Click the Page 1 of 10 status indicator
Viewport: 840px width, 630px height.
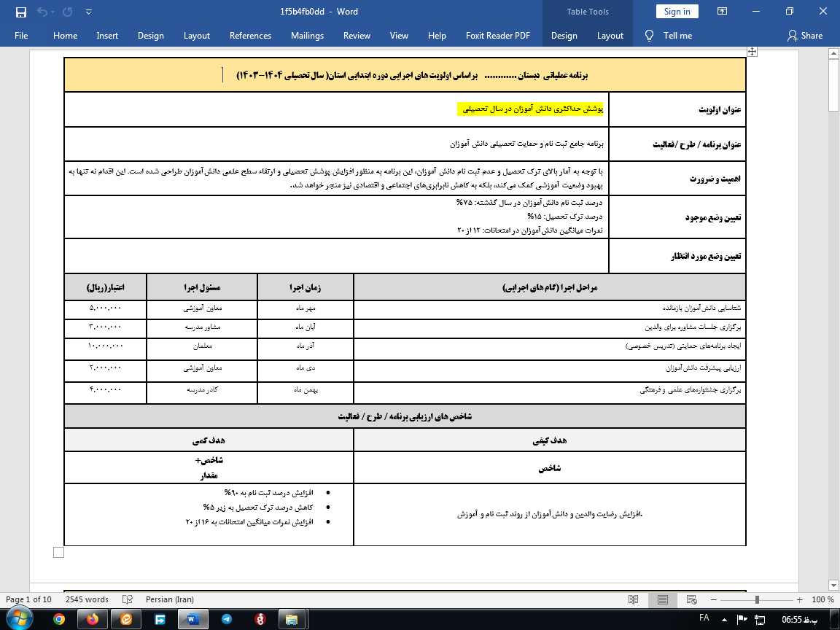coord(28,599)
